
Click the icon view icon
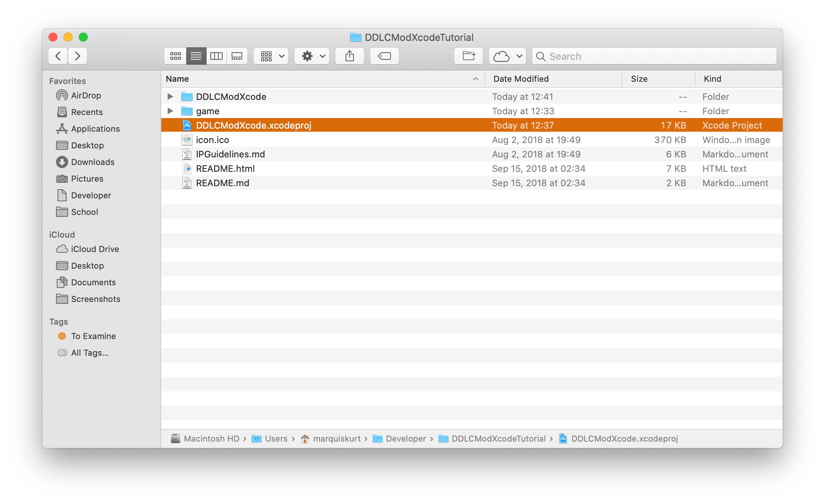pos(176,56)
